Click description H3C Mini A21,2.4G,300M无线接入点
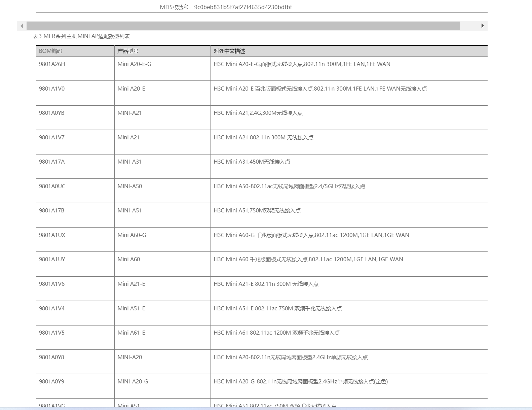This screenshot has height=410, width=532. coord(258,113)
